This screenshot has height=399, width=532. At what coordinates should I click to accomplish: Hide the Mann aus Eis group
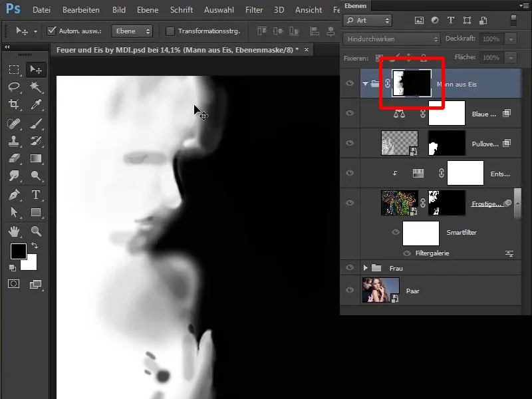(350, 84)
